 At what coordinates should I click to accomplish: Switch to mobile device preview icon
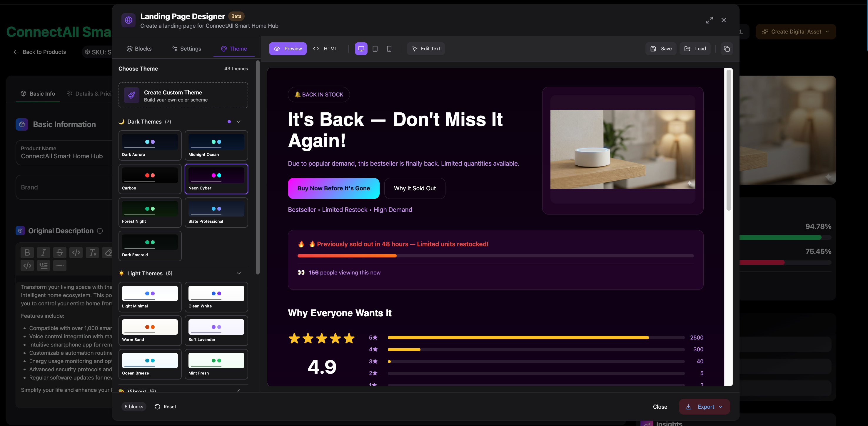389,49
